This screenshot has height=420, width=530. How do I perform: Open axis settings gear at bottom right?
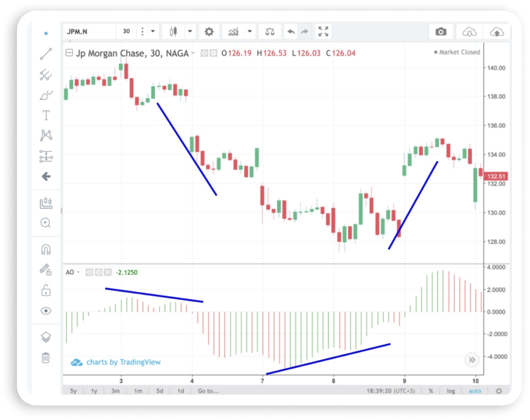point(499,391)
